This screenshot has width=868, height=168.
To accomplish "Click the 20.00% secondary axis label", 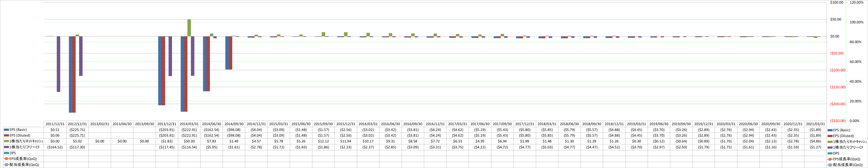I will coord(855,101).
